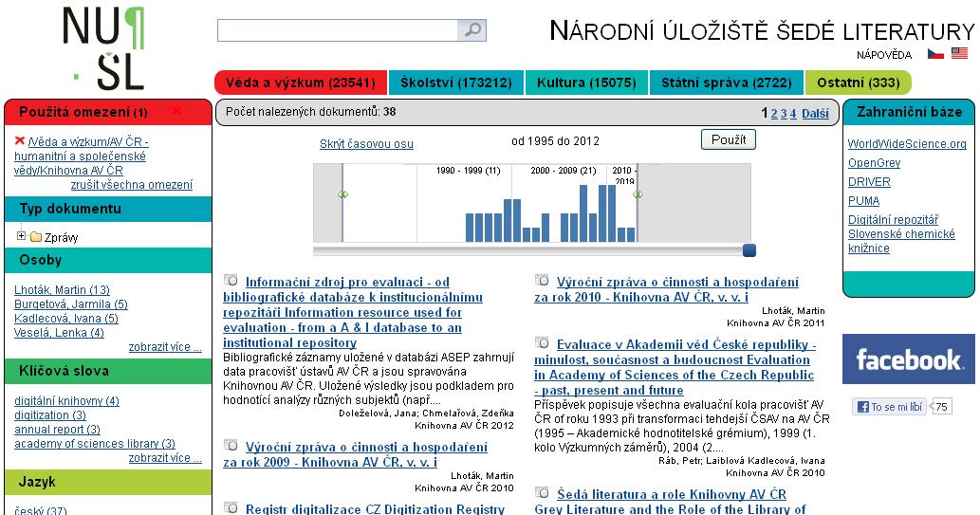Open the Ostatní (333) tab
The width and height of the screenshot is (980, 515).
click(859, 83)
